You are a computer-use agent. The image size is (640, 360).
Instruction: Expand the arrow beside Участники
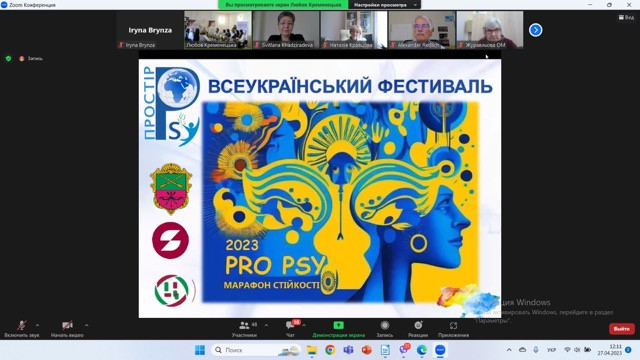click(x=267, y=325)
